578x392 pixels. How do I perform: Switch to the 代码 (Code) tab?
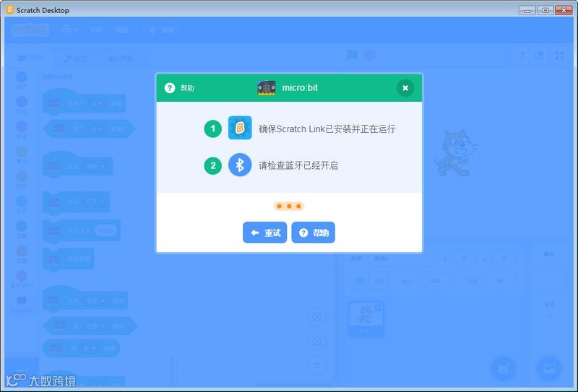pos(30,58)
